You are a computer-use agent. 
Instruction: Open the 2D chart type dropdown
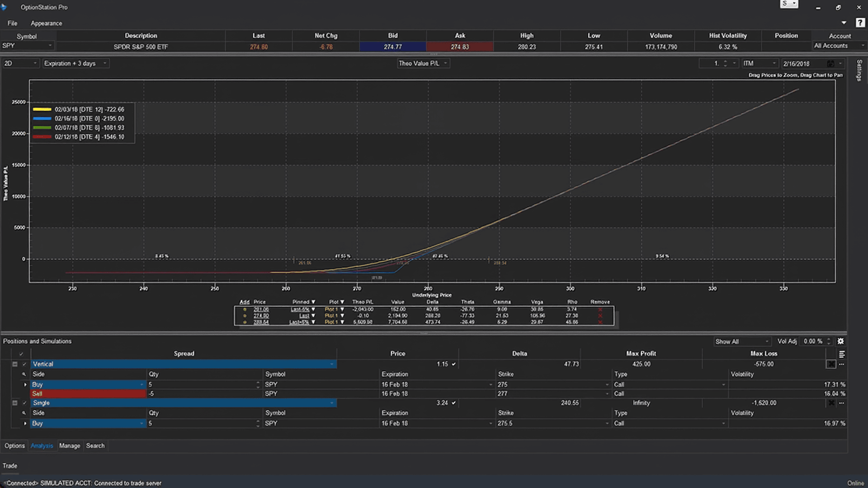click(20, 63)
